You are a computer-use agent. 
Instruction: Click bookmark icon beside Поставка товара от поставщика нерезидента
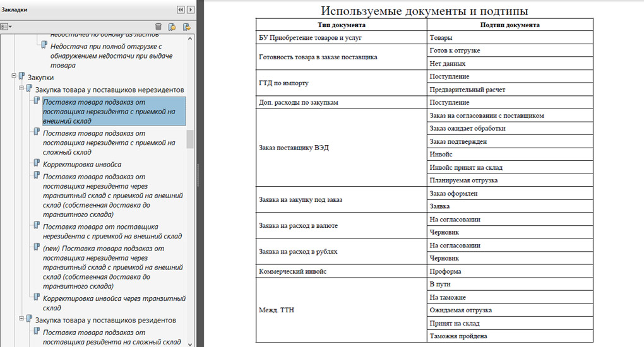click(x=37, y=226)
